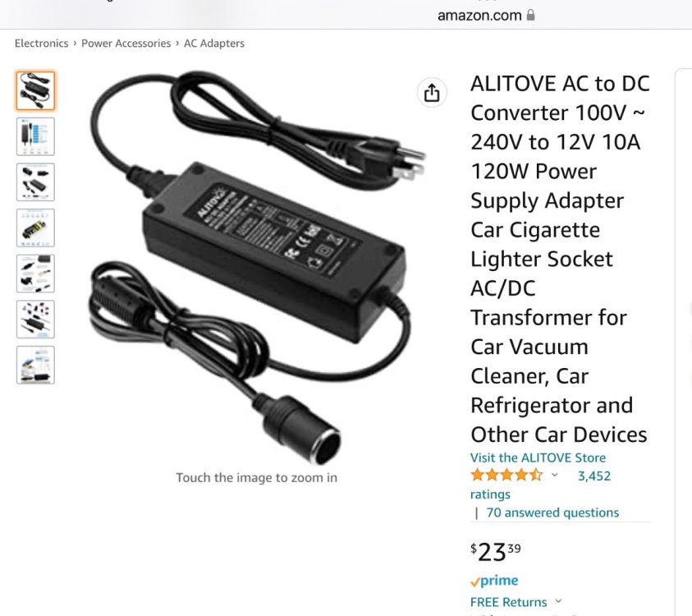
Task: Select sixth thumbnail with compatible devices
Action: 35,319
